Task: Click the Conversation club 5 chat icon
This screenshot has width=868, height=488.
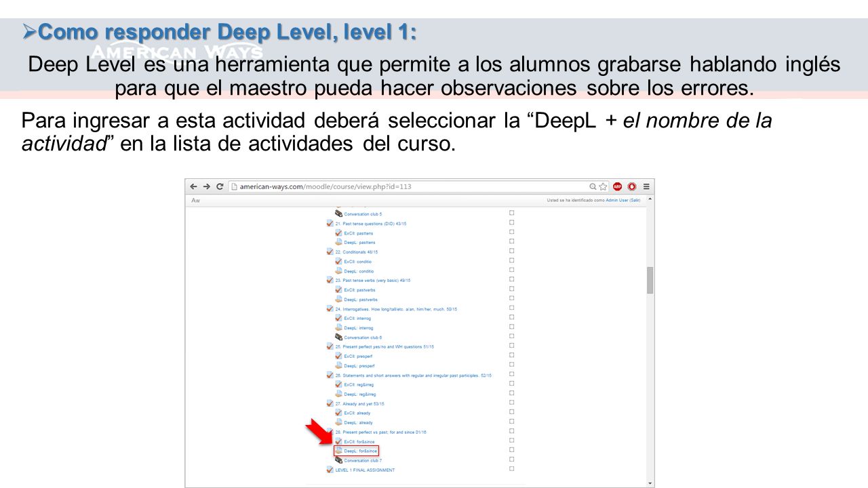Action: [x=338, y=213]
